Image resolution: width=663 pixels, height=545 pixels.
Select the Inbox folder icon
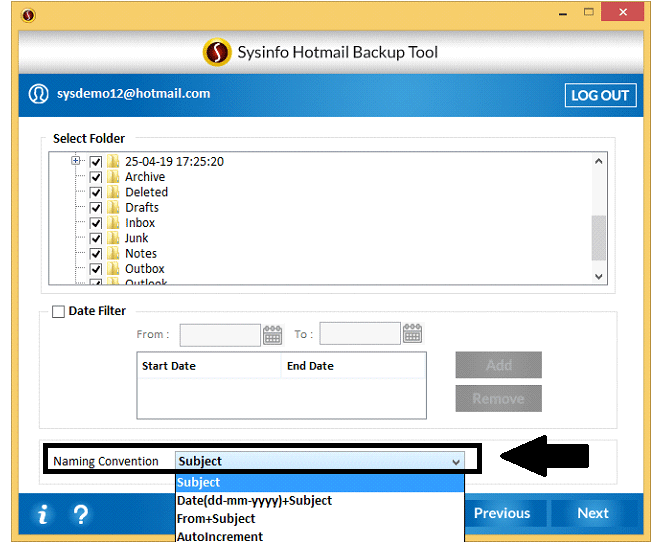pyautogui.click(x=113, y=223)
